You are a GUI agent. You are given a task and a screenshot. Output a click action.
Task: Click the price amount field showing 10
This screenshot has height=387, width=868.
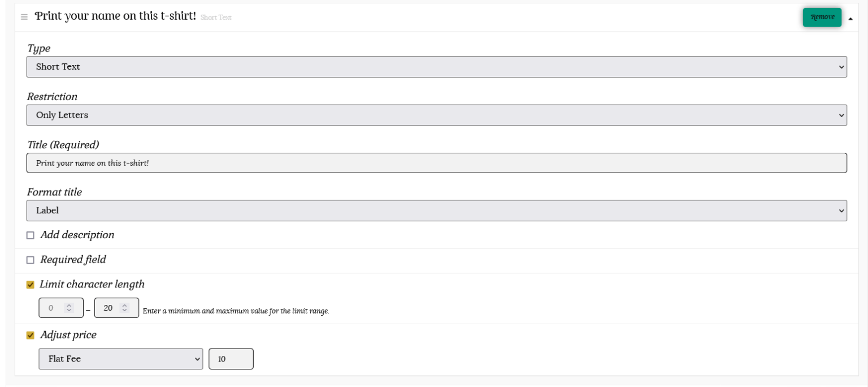231,359
